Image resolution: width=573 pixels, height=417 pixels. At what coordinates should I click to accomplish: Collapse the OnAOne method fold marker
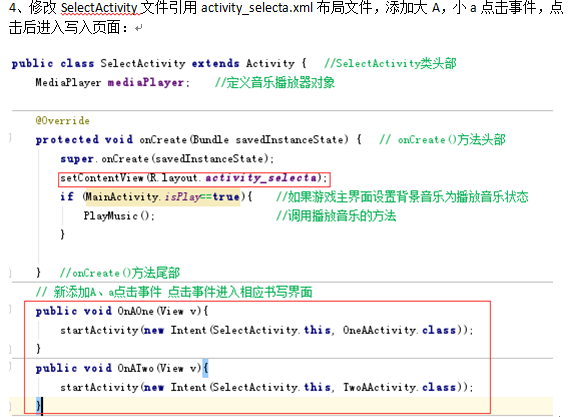point(10,310)
